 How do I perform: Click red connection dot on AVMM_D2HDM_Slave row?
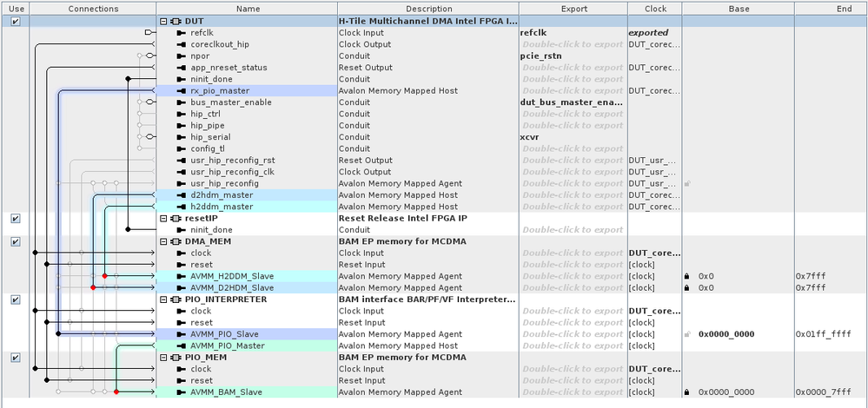coord(93,287)
